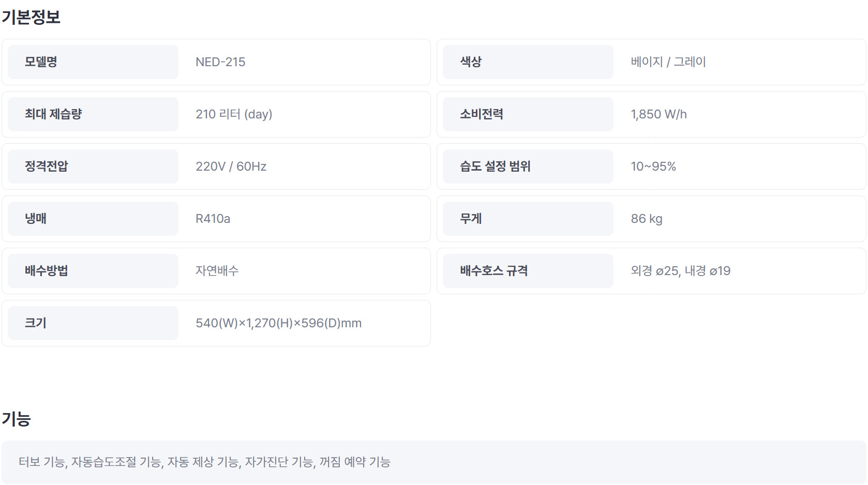Click the 10~95% humidity range value
Viewport: 868px width, 485px height.
pyautogui.click(x=653, y=166)
